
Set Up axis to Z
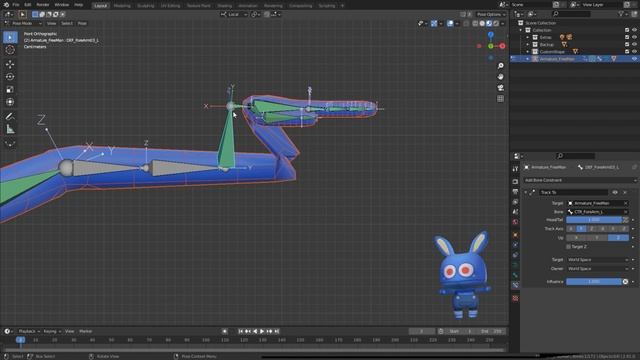(x=618, y=238)
